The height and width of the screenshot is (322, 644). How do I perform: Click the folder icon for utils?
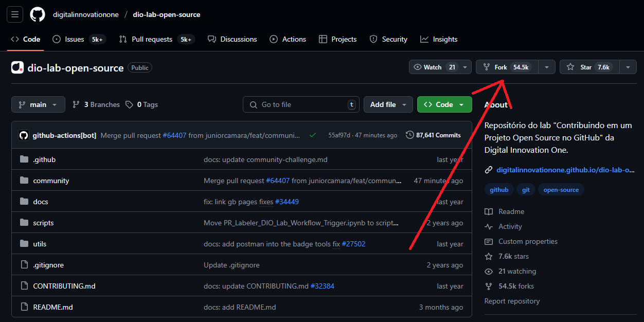(x=24, y=244)
